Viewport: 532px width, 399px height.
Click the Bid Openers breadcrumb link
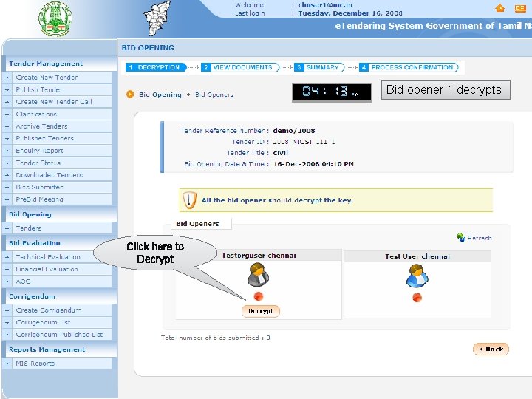[214, 95]
